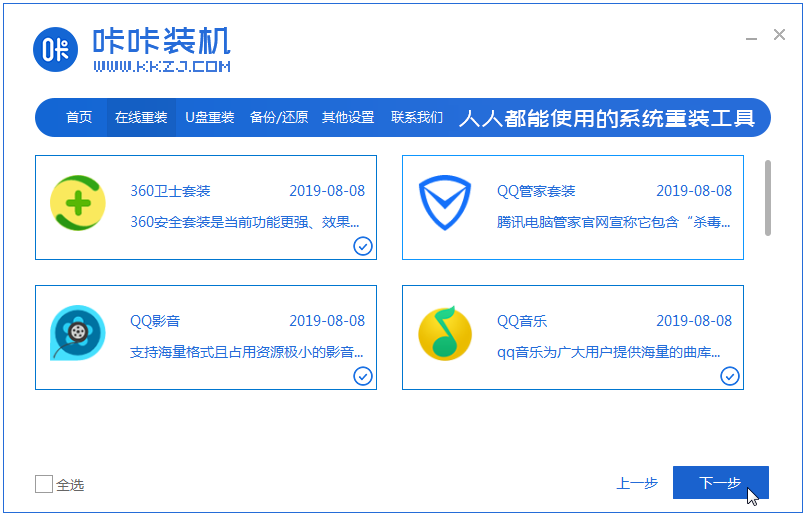The height and width of the screenshot is (515, 804).
Task: Select the 在线重装 tab
Action: 141,117
